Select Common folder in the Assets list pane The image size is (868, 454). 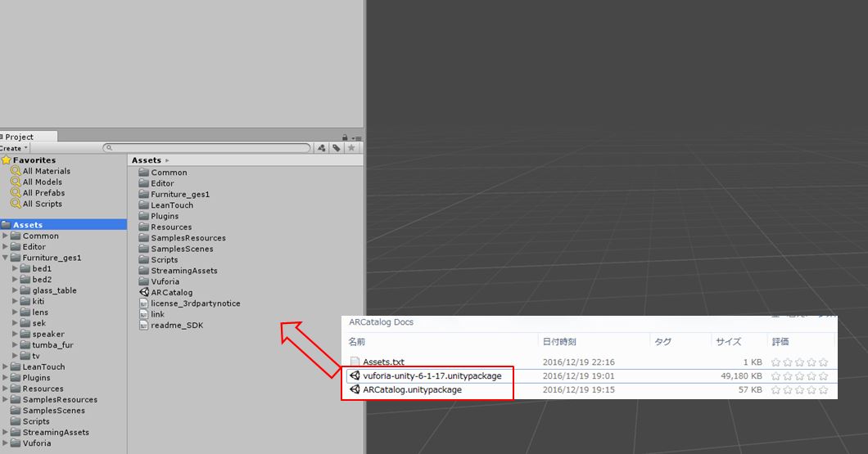pyautogui.click(x=163, y=173)
